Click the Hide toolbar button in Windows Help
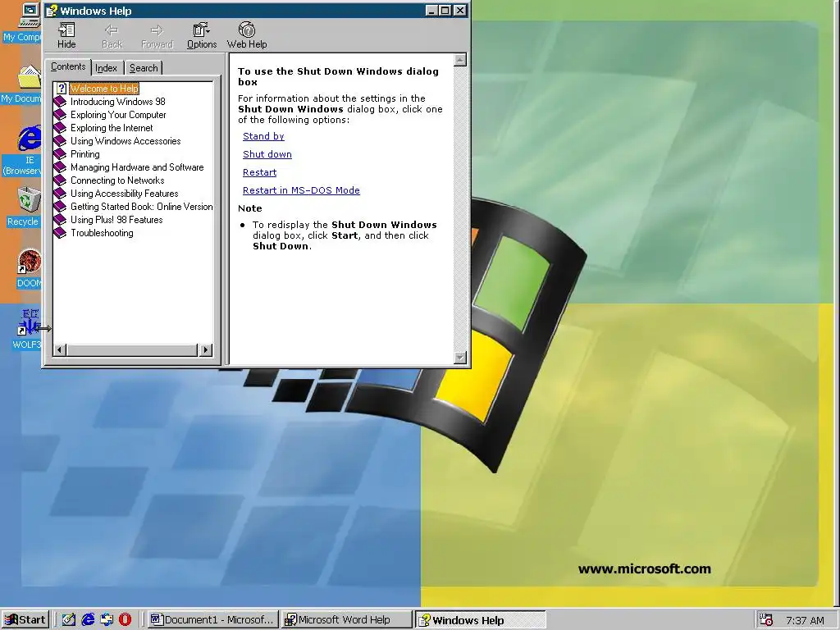 point(66,36)
